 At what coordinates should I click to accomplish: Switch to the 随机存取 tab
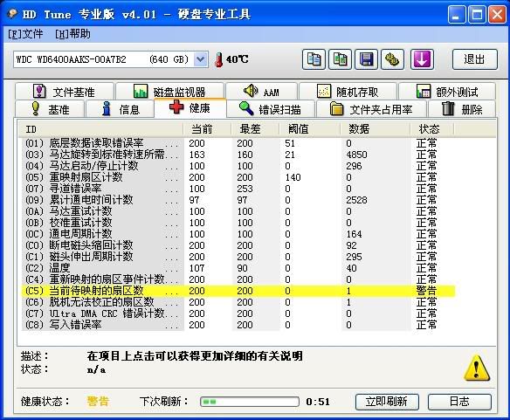[348, 92]
